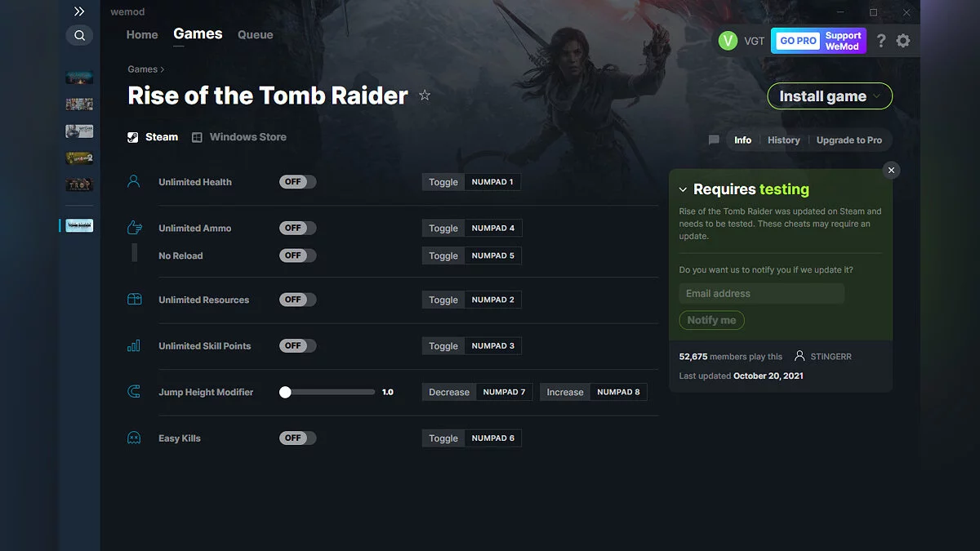Adjust the Jump Height Modifier slider
The image size is (980, 551).
(x=327, y=392)
